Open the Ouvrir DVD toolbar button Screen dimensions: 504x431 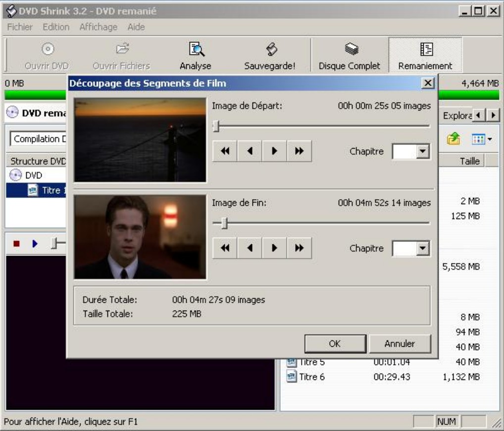click(47, 55)
